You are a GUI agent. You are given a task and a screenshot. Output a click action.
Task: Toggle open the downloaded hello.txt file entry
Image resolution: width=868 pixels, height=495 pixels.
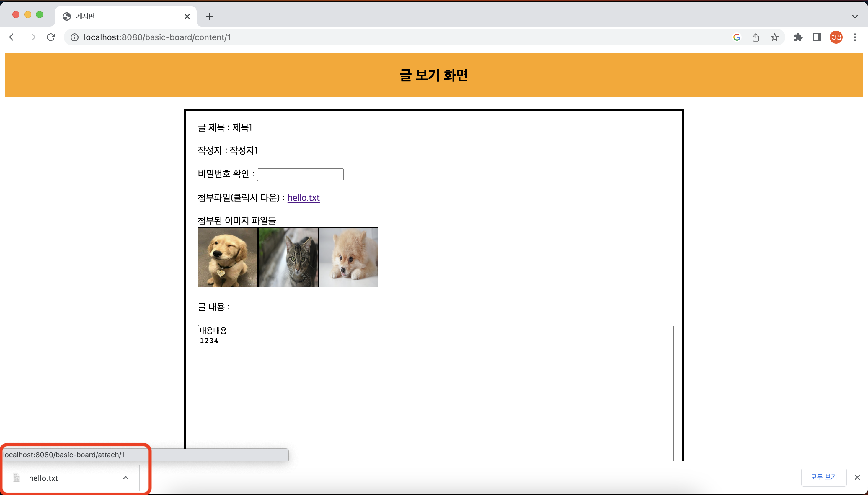point(43,478)
